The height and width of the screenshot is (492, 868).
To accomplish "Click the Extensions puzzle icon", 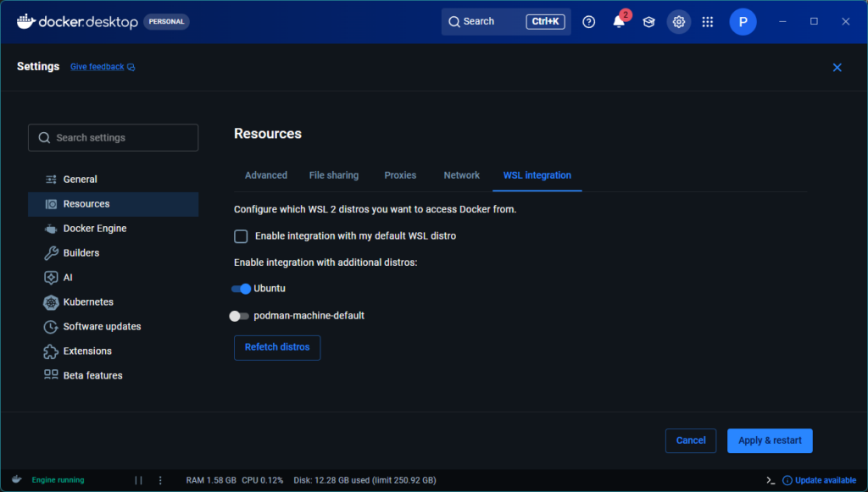I will (x=51, y=351).
